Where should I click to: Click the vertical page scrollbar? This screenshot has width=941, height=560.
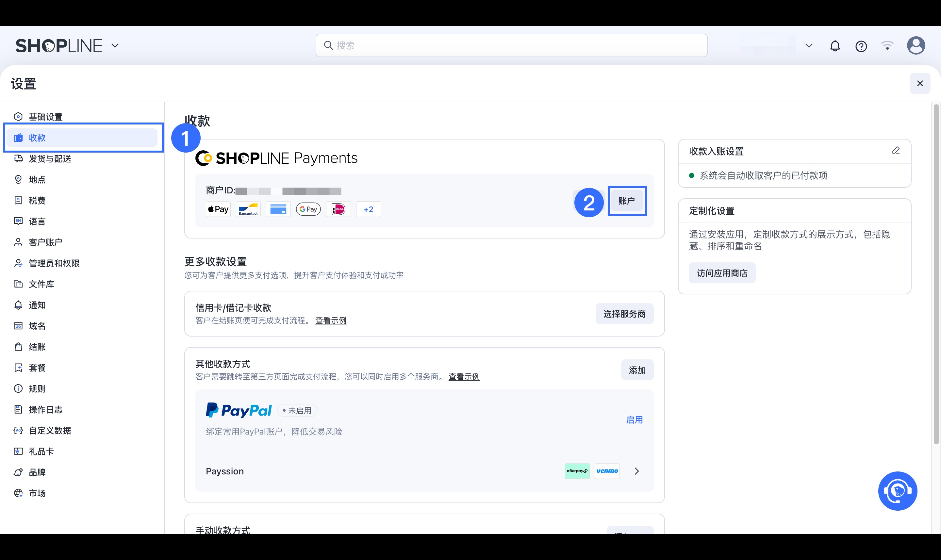936,274
